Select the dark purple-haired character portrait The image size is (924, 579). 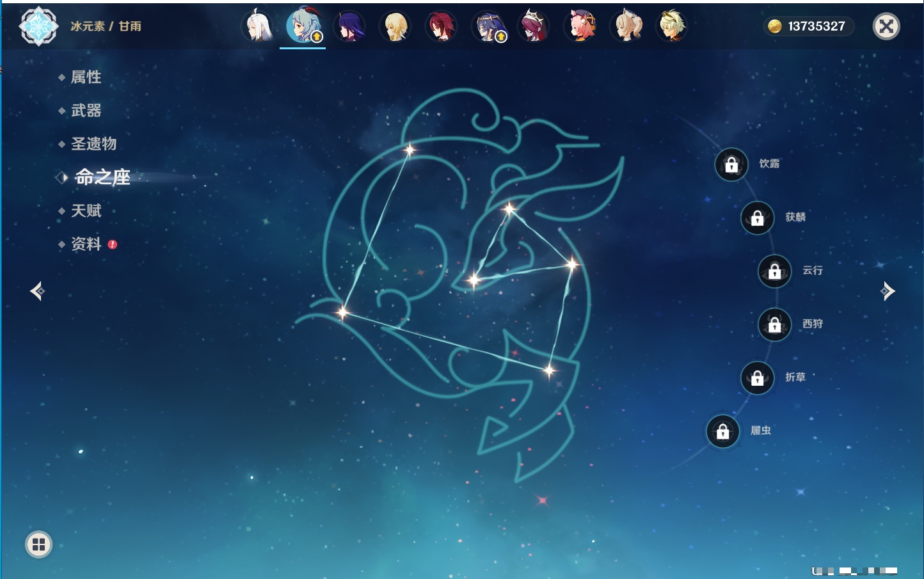[x=349, y=26]
